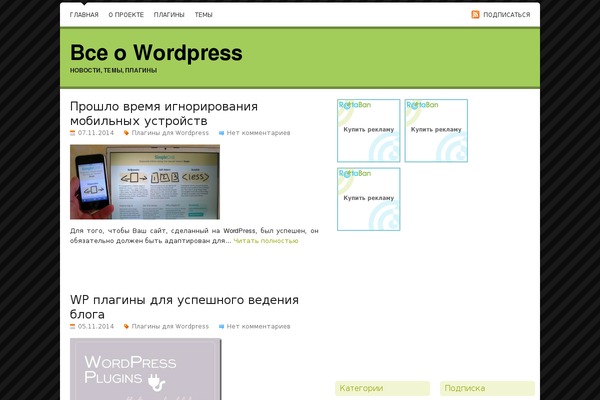Screen dimensions: 600x400
Task: Open the phone and laptop thumbnail image
Action: point(145,182)
